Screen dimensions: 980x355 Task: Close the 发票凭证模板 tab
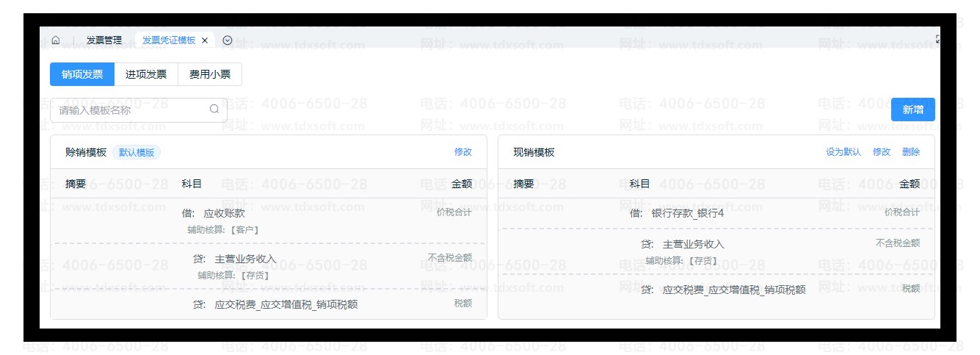coord(205,40)
